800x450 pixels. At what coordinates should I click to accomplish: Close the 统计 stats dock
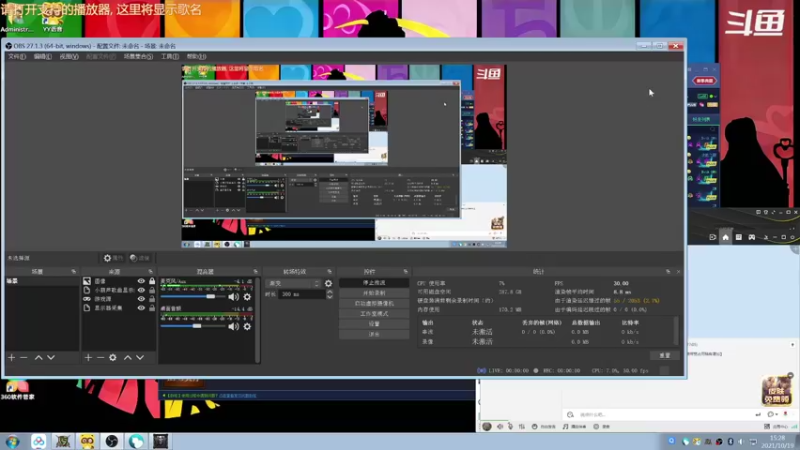678,271
